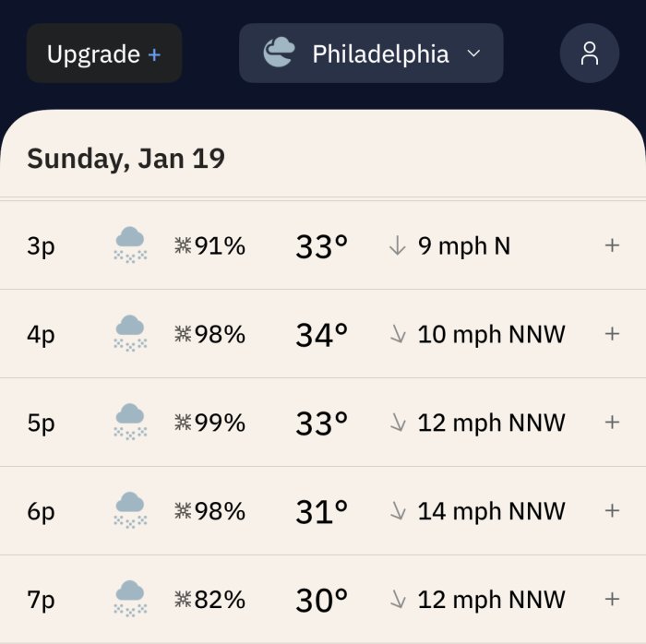Image resolution: width=646 pixels, height=644 pixels.
Task: Click the north wind arrow at 3p
Action: pyautogui.click(x=398, y=245)
